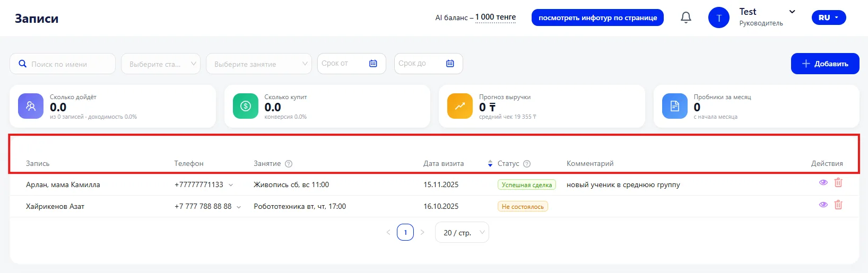Click the 'Пробники за месяц' document icon
The image size is (868, 273).
[x=675, y=106]
